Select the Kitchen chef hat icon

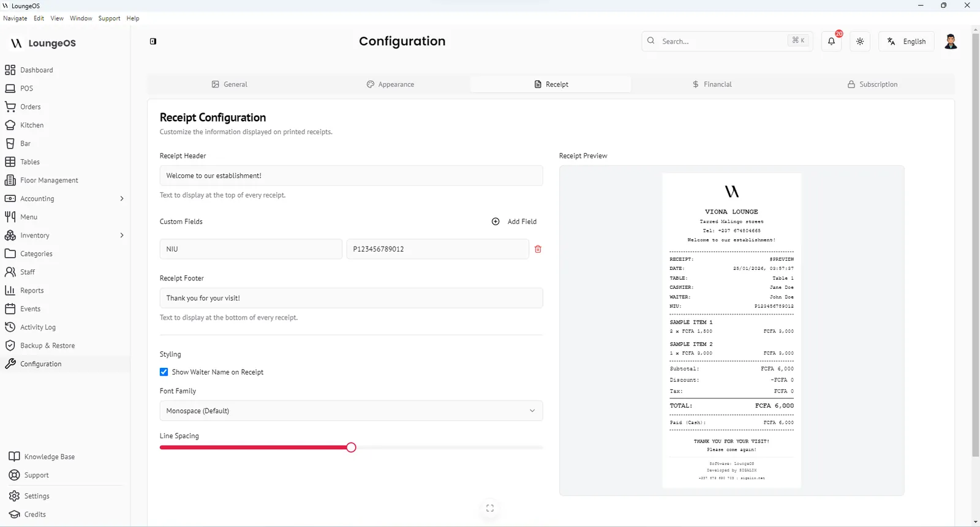click(10, 125)
